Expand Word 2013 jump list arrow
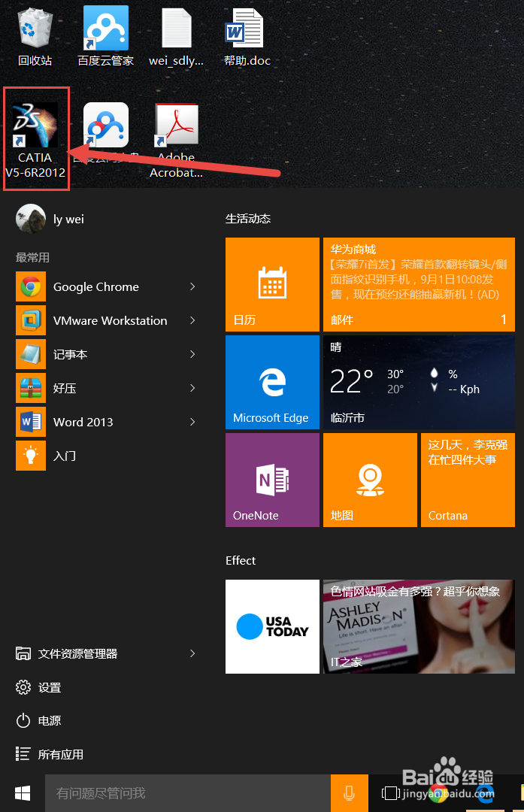This screenshot has width=524, height=812. point(192,422)
